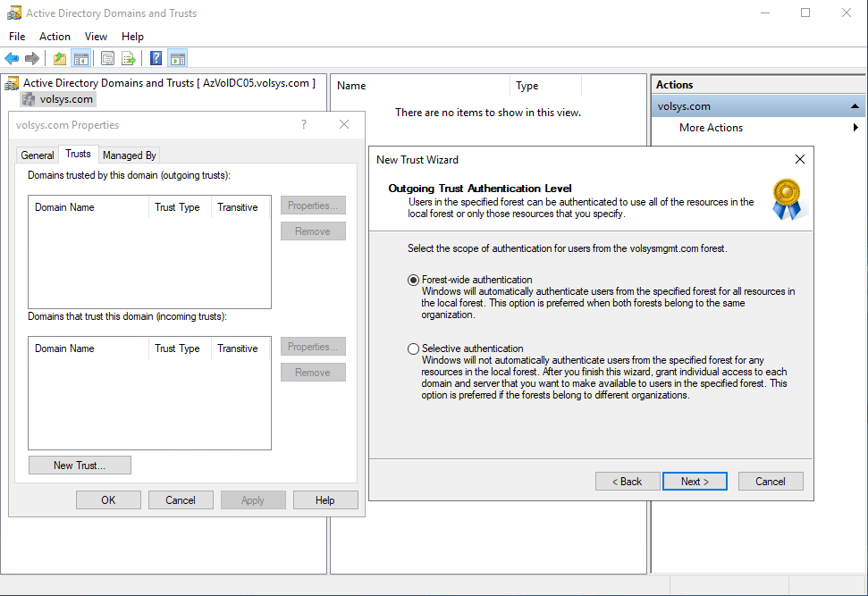Click the Export List toolbar icon
Image resolution: width=868 pixels, height=596 pixels.
pyautogui.click(x=129, y=59)
